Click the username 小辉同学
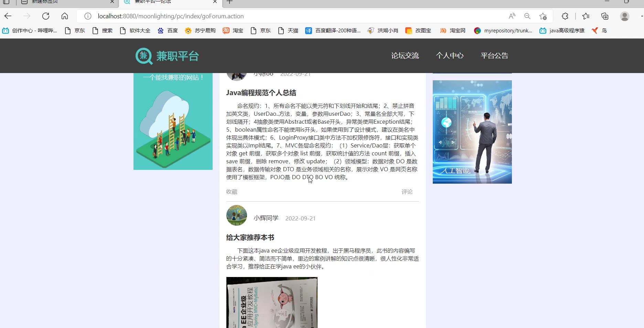Screen dimensions: 644x328 tap(266, 218)
